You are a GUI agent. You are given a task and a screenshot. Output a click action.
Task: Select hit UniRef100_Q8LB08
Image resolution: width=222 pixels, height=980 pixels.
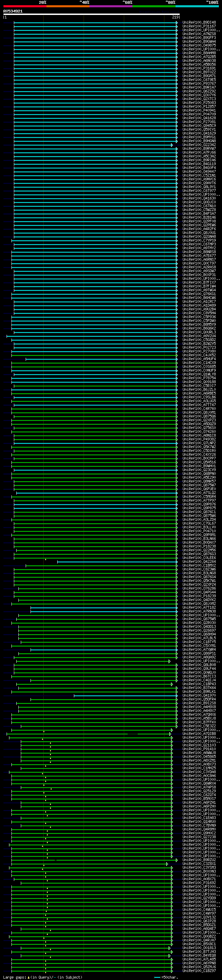click(199, 665)
